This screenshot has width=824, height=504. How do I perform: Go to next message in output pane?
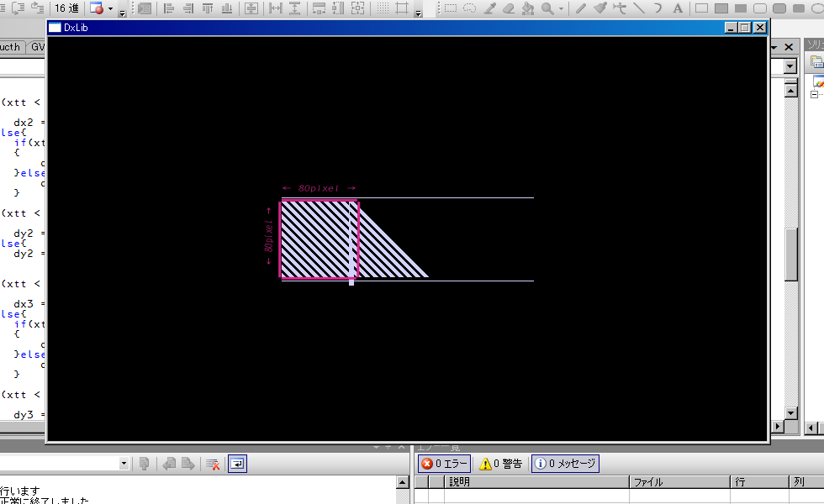pyautogui.click(x=188, y=464)
